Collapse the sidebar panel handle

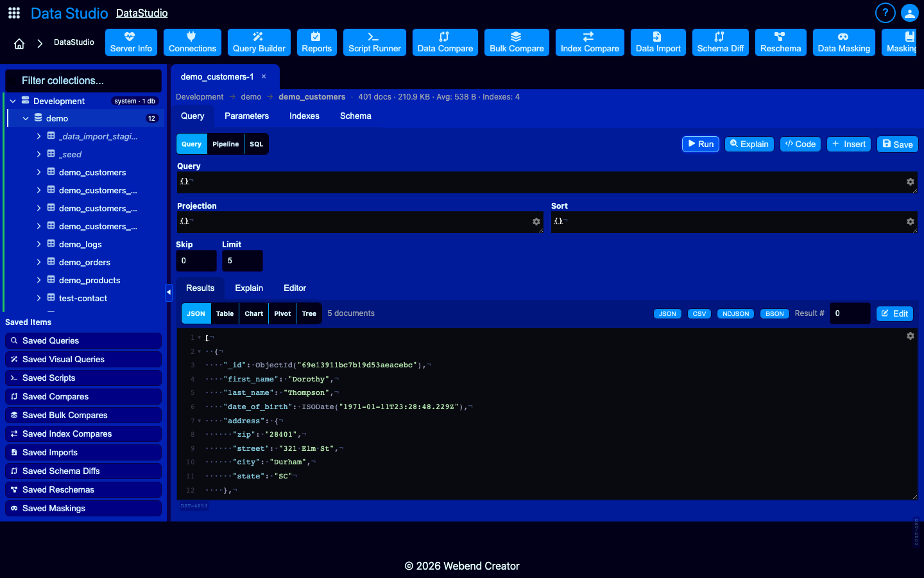point(169,292)
